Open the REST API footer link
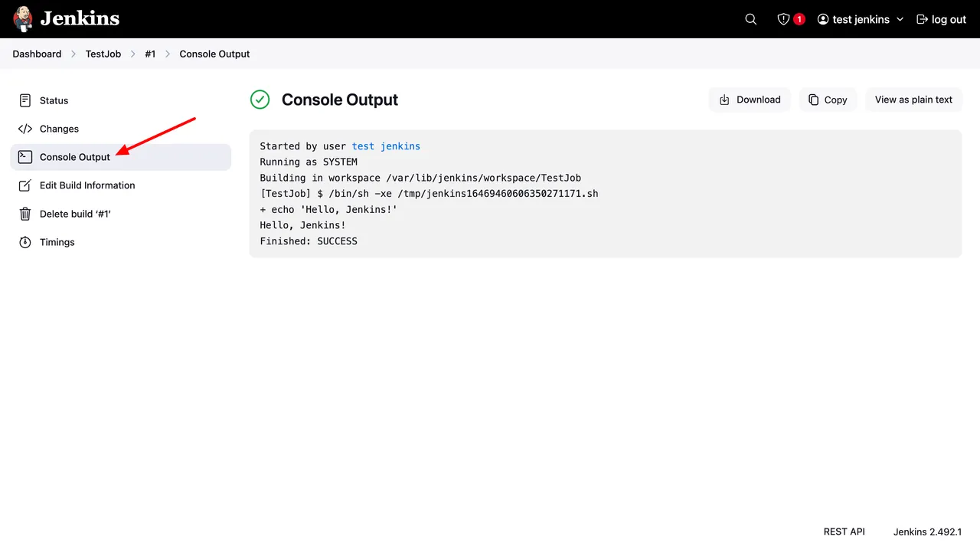 [844, 532]
